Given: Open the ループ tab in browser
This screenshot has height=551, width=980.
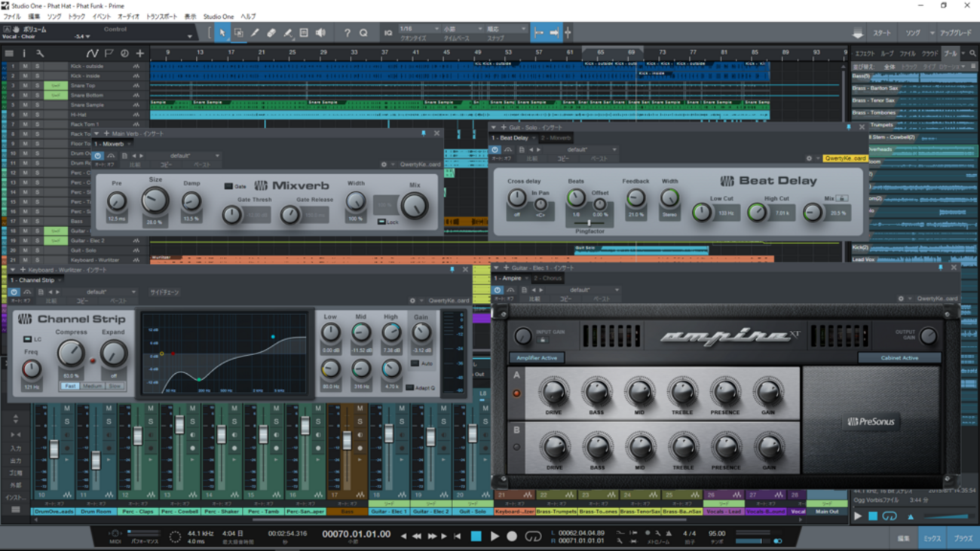Looking at the screenshot, I should pos(887,54).
